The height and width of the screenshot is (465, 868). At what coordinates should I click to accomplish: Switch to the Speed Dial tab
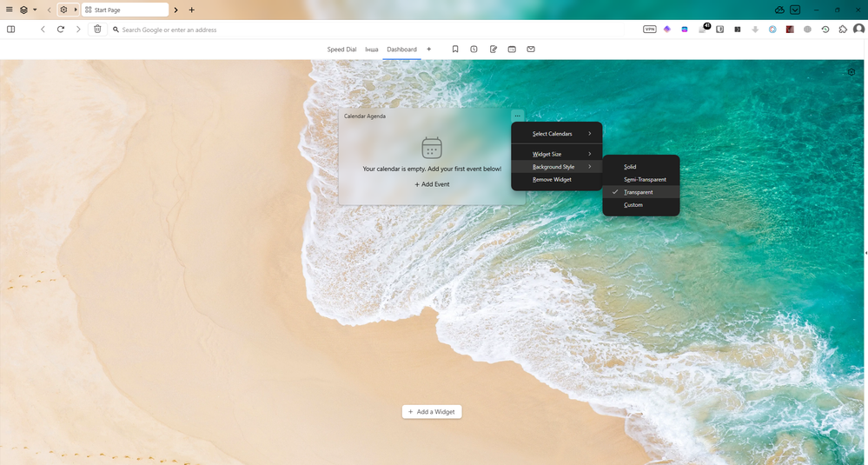341,50
